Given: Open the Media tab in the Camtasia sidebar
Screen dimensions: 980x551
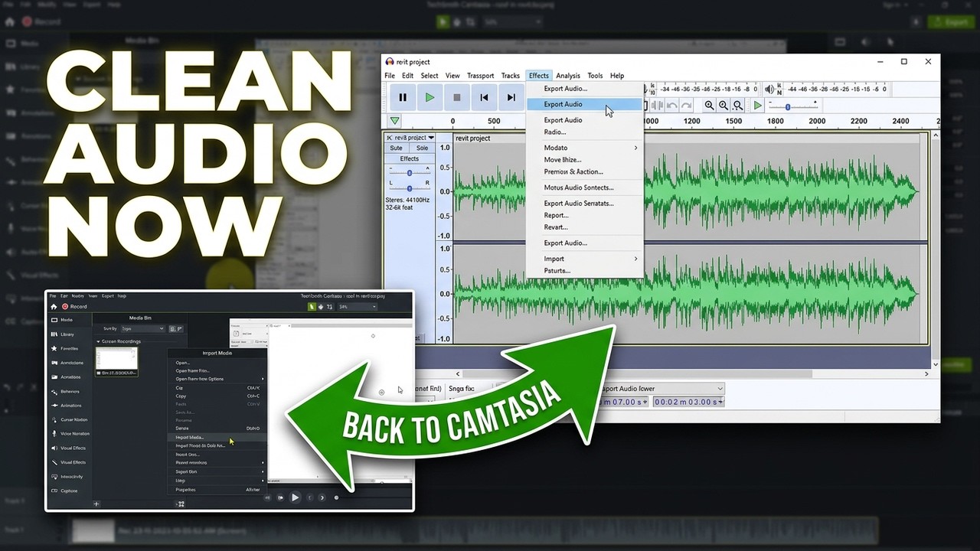Looking at the screenshot, I should (69, 320).
